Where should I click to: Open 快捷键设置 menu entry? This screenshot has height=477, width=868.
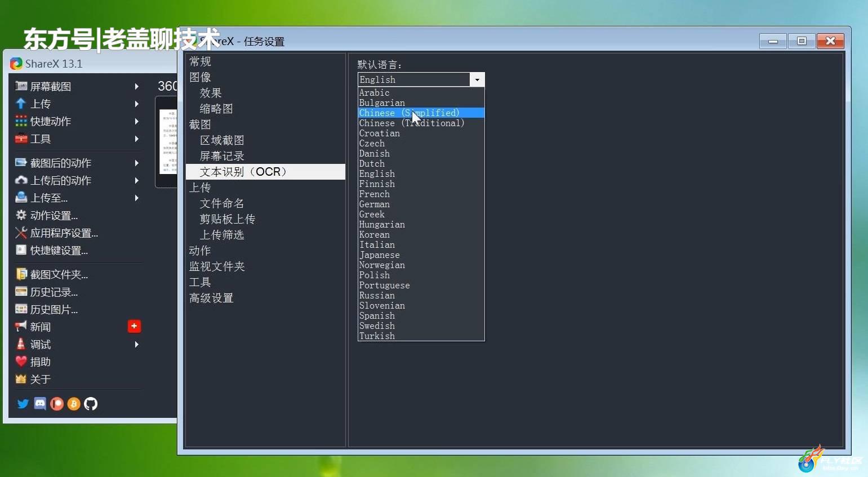[x=59, y=250]
